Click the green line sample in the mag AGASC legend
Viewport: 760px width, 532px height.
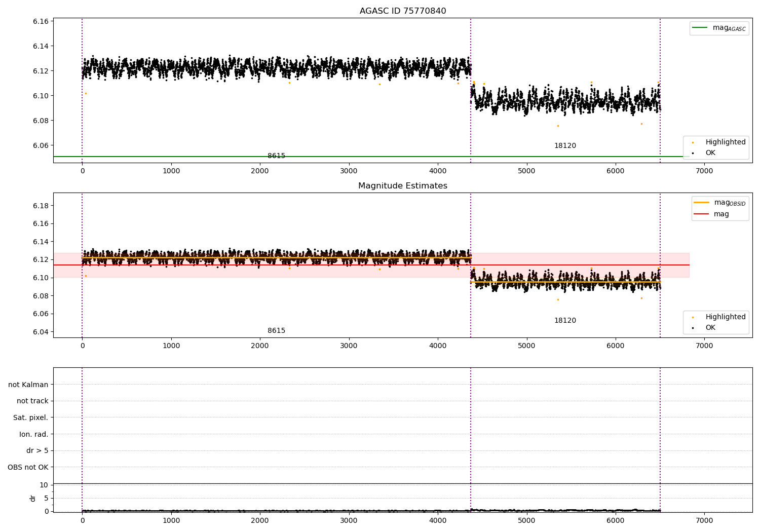pos(700,28)
